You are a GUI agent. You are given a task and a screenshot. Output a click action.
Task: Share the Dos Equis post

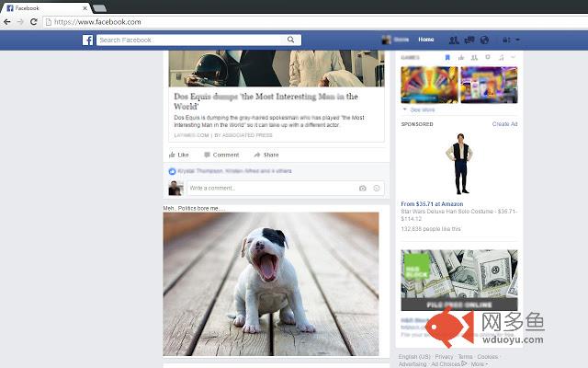point(266,155)
